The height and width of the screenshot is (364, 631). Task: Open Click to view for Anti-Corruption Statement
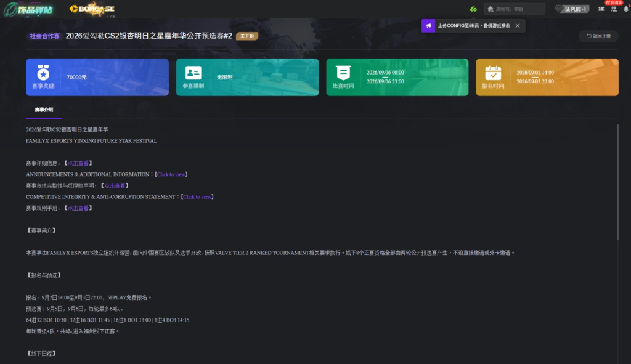point(197,197)
